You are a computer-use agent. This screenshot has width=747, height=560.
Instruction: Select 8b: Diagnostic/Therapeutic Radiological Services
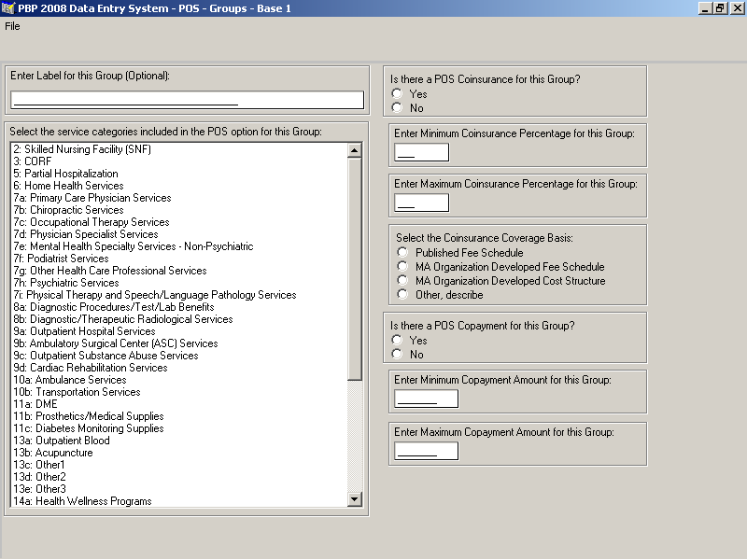point(179,319)
